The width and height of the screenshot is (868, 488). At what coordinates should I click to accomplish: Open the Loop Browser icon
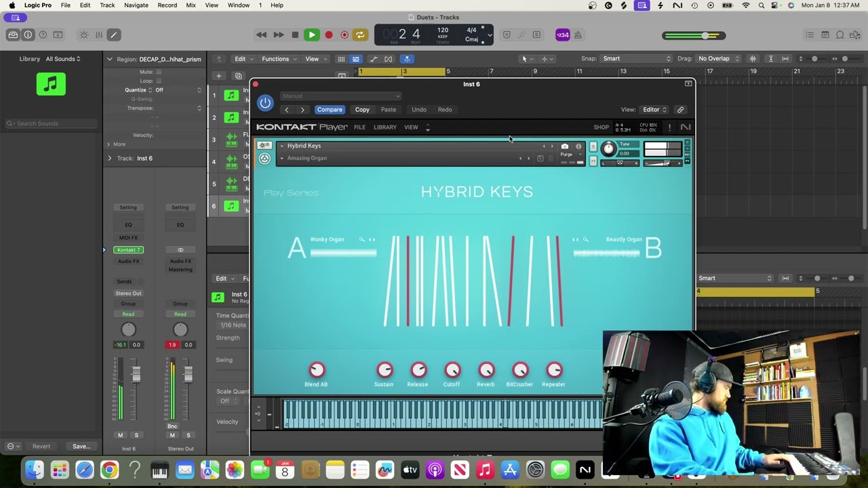840,35
